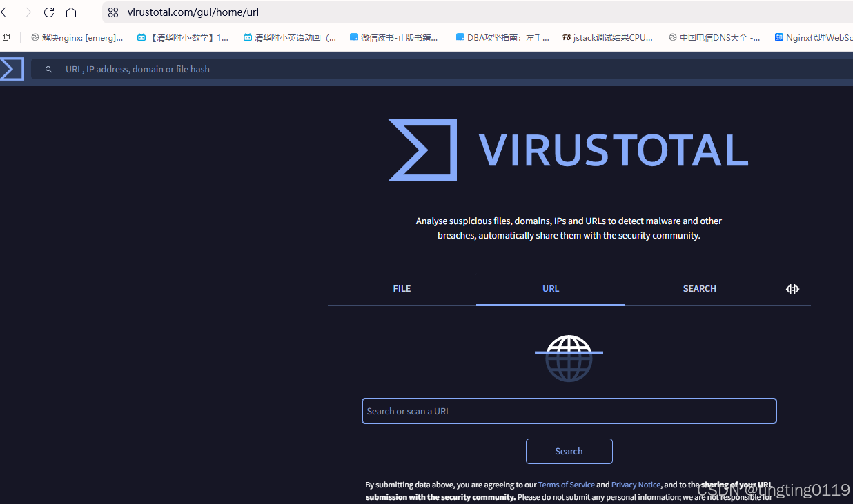Switch to the SEARCH tab
Image resolution: width=853 pixels, height=504 pixels.
[x=700, y=289]
